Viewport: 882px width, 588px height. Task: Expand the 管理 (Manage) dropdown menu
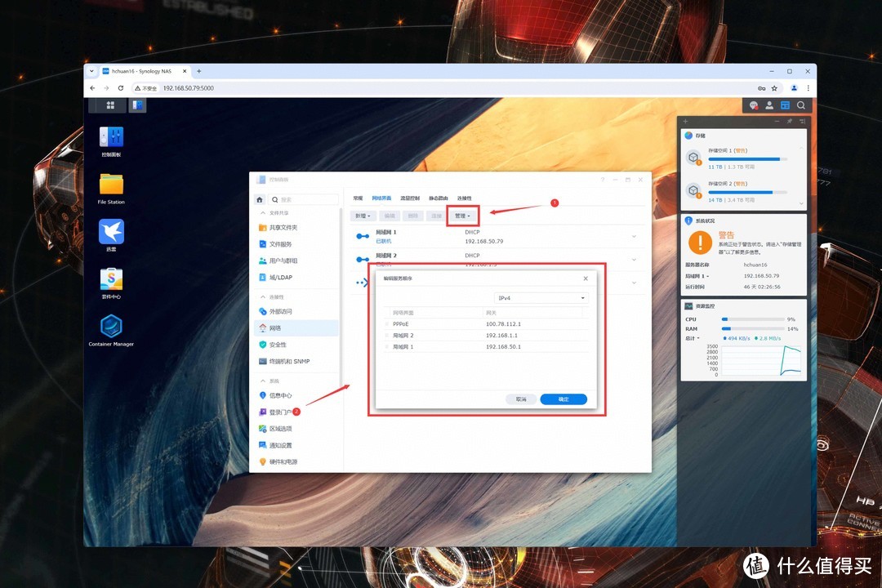(462, 216)
